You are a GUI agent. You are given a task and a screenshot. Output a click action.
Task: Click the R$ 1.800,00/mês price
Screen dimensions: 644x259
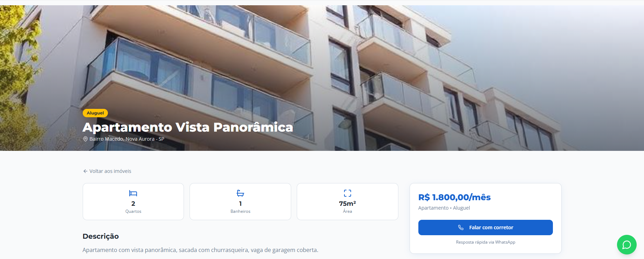(x=454, y=197)
